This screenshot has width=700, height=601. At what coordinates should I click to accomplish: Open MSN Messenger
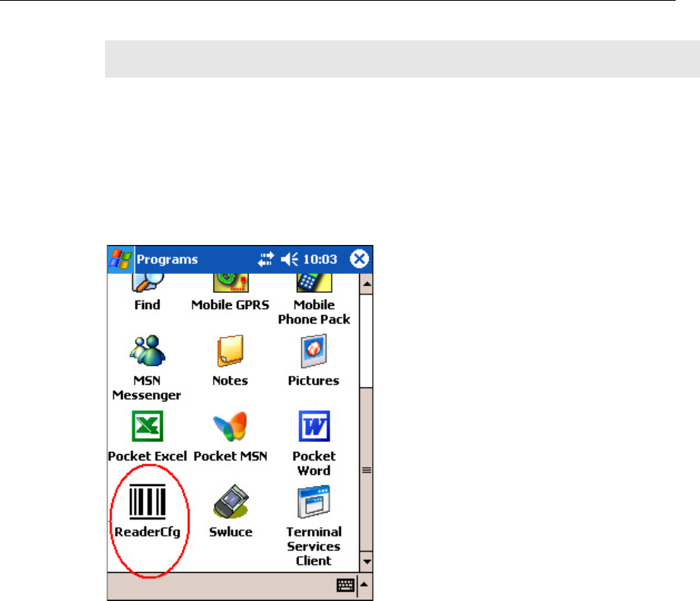pyautogui.click(x=148, y=351)
